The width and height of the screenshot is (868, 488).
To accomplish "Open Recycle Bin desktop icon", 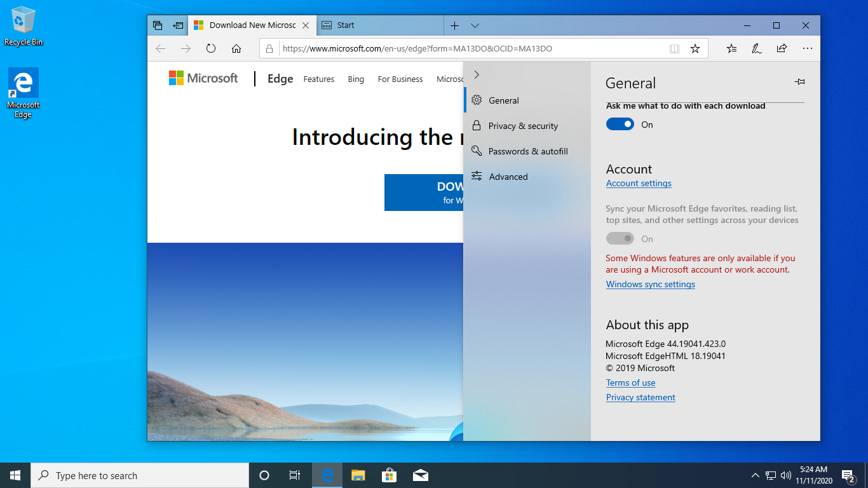I will point(24,27).
